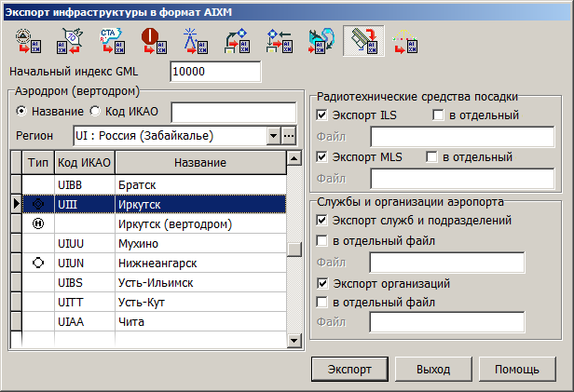This screenshot has width=574, height=392.
Task: Select the obstacle beacon AIXM export icon
Action: tap(196, 41)
